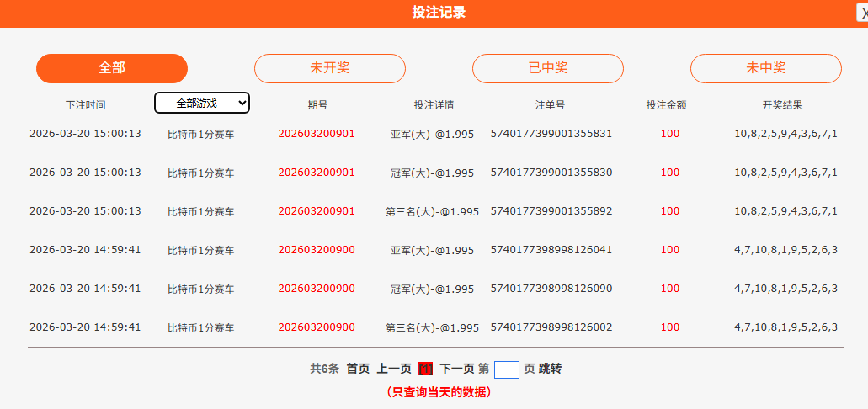This screenshot has height=409, width=868.
Task: Show the 未中奖 tab
Action: point(766,68)
